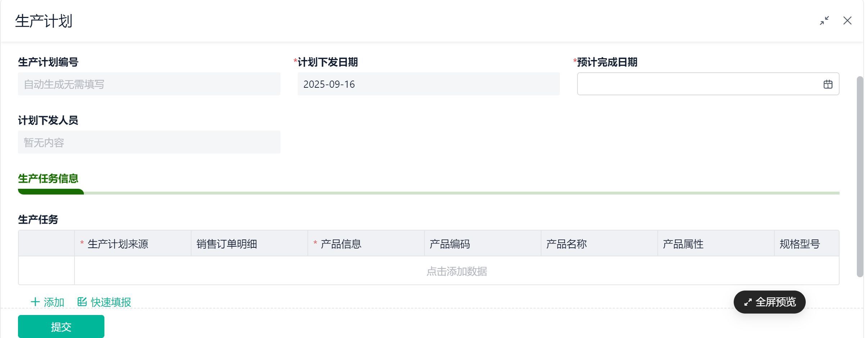
Task: Open the 预计完成日期 date field
Action: point(698,84)
